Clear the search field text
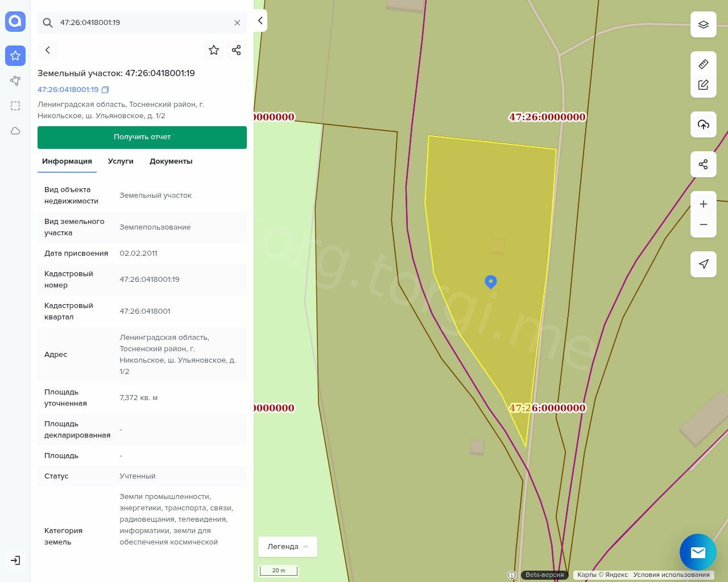728x582 pixels. tap(237, 23)
